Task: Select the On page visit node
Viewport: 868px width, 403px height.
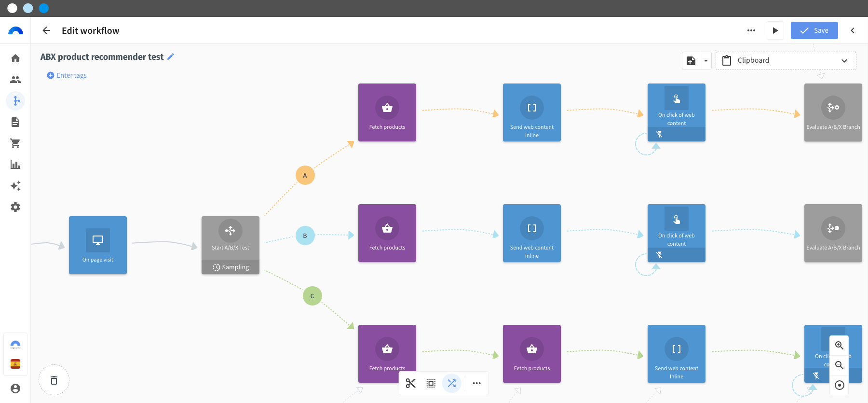Action: pyautogui.click(x=98, y=245)
